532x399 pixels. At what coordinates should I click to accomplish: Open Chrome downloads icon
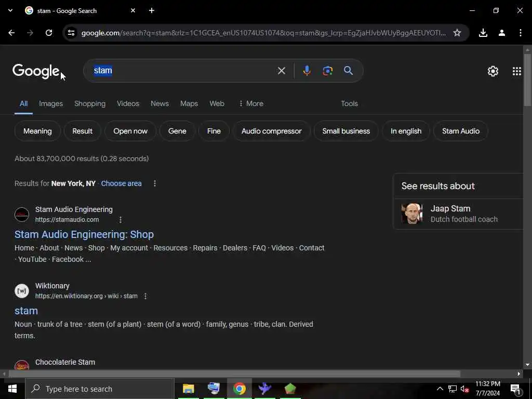coord(483,33)
